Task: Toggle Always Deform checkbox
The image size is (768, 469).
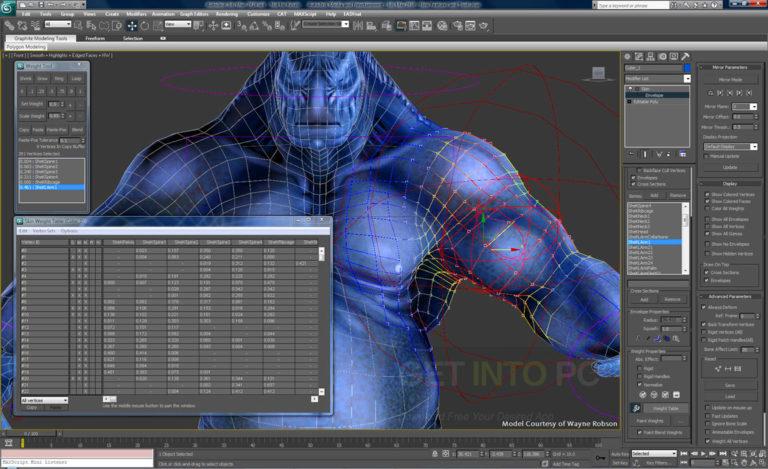Action: (x=704, y=307)
